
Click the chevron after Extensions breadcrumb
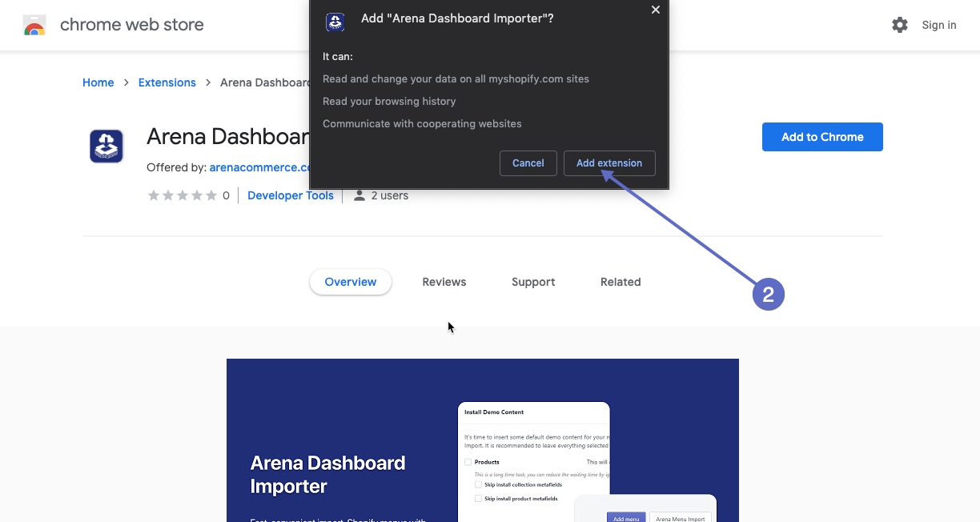207,82
